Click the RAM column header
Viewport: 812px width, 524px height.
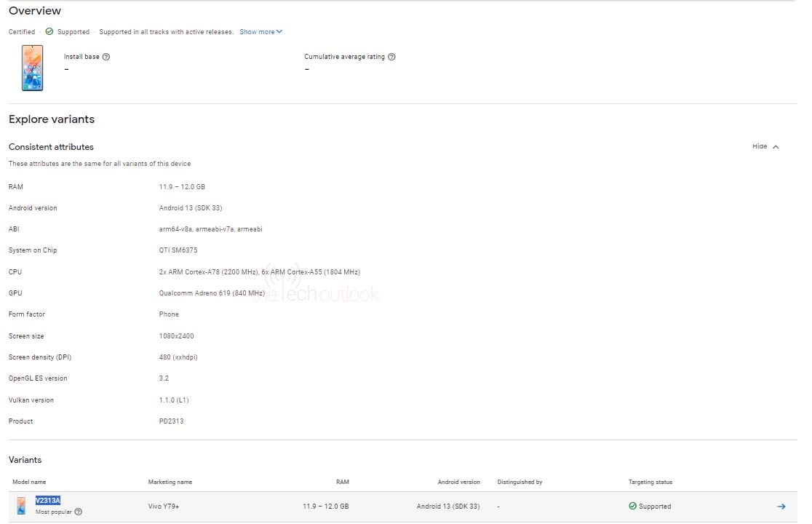(343, 482)
